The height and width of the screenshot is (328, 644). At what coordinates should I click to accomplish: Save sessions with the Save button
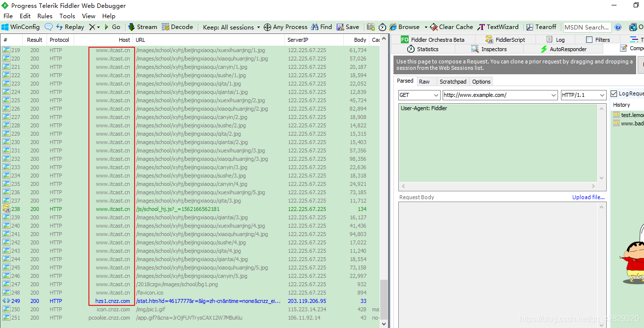[348, 27]
